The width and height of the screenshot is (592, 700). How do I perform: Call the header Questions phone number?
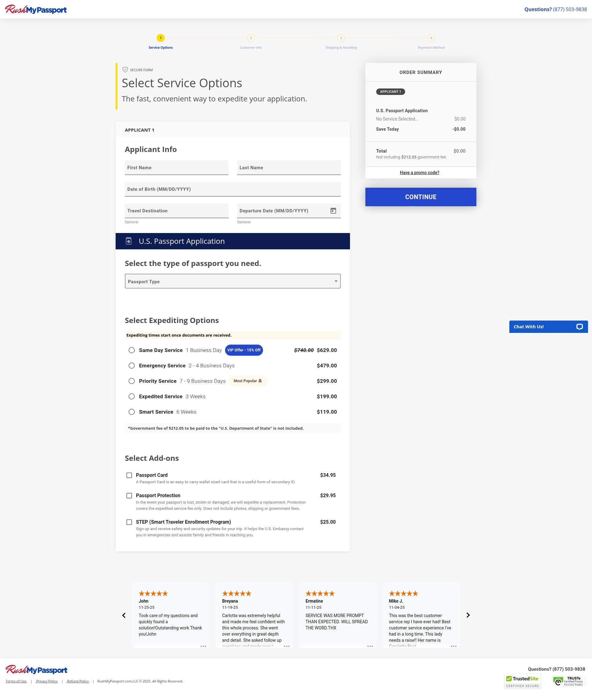(569, 9)
